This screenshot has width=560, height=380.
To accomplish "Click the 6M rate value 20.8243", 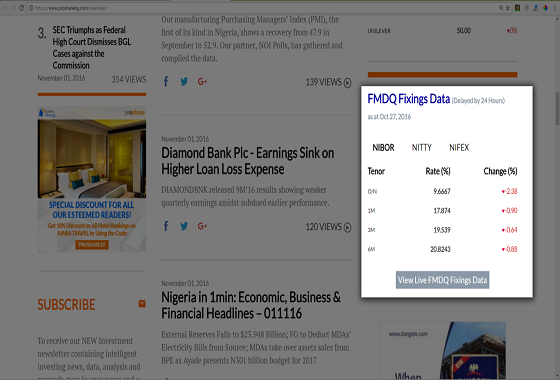I will (x=440, y=249).
